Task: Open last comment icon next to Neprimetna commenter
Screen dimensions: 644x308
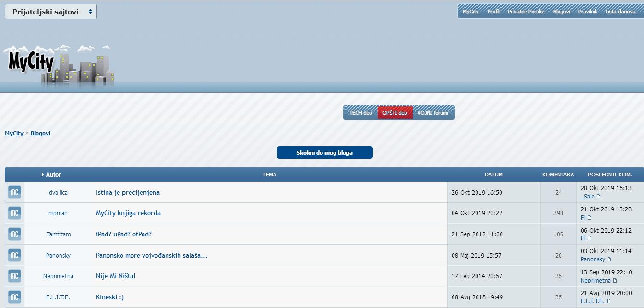Action: click(615, 281)
